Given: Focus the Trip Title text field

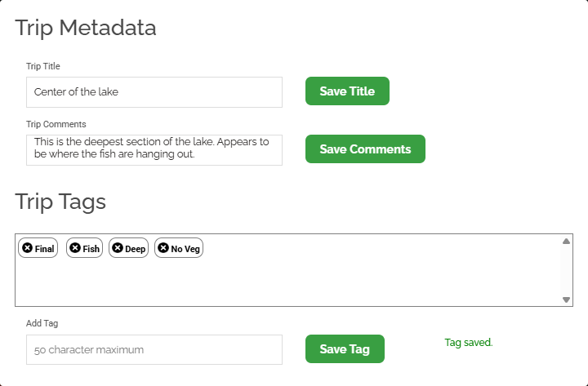Looking at the screenshot, I should (x=154, y=92).
